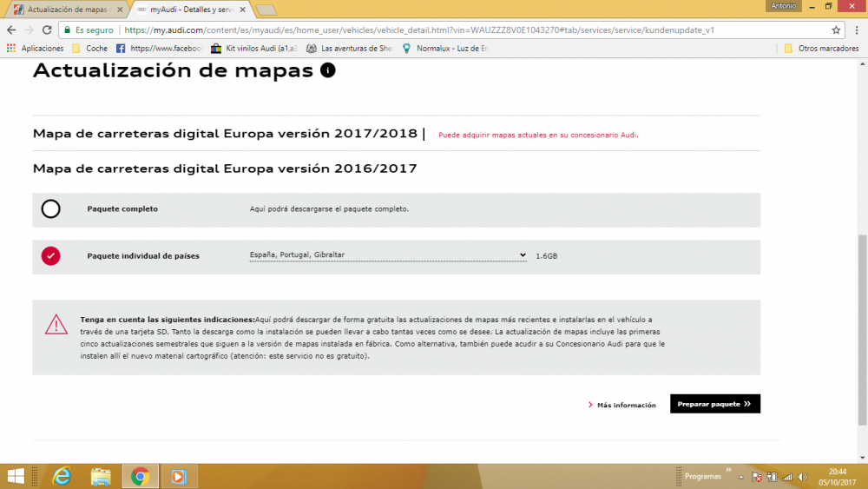This screenshot has width=868, height=489.
Task: Click the heading Mapa de carreteras digital Europa versión 2017/2018
Action: click(x=225, y=134)
